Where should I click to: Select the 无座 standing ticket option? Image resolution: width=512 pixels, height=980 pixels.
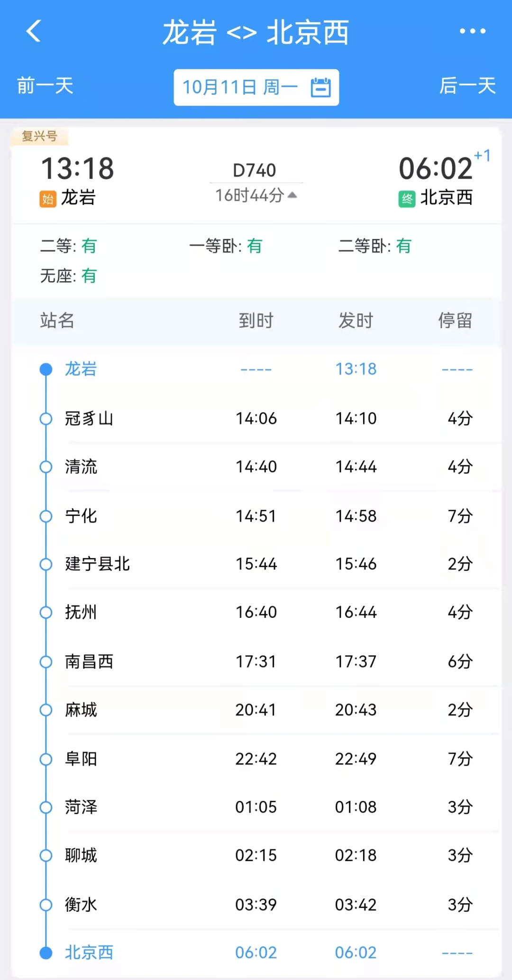[69, 276]
